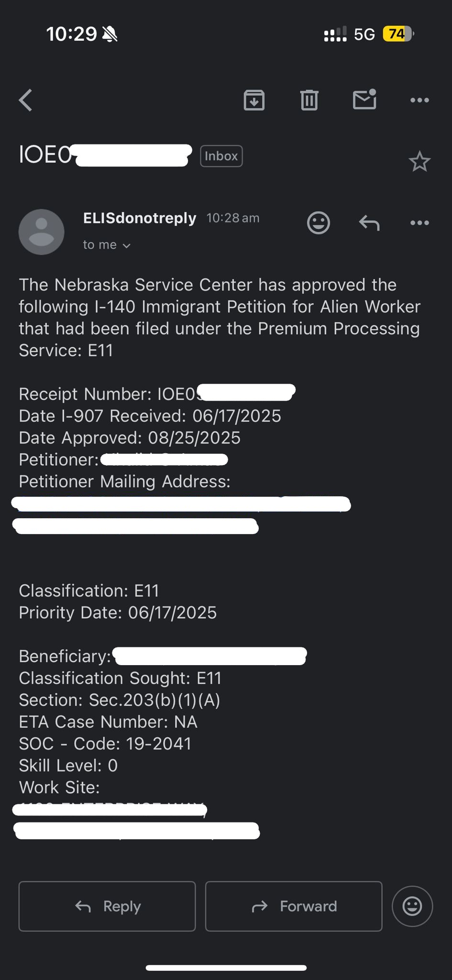Open ELISdonotreply sender name

click(139, 218)
